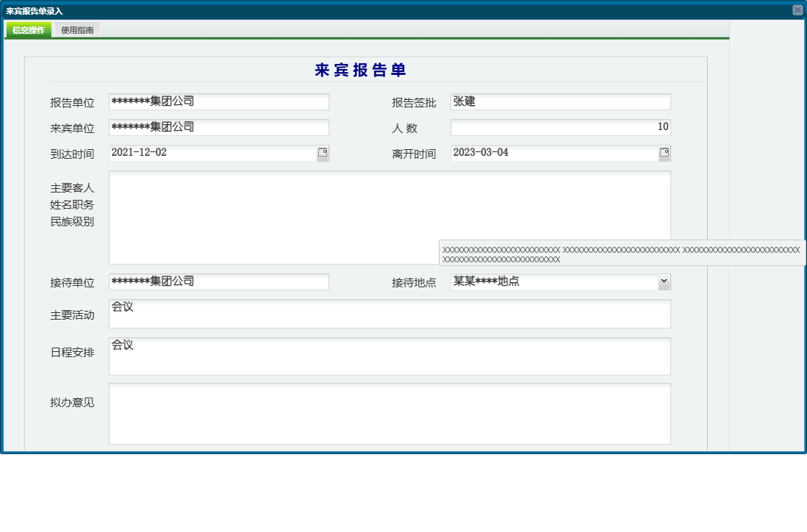The width and height of the screenshot is (807, 532).
Task: Select the 接待地点 combo box value
Action: point(555,281)
